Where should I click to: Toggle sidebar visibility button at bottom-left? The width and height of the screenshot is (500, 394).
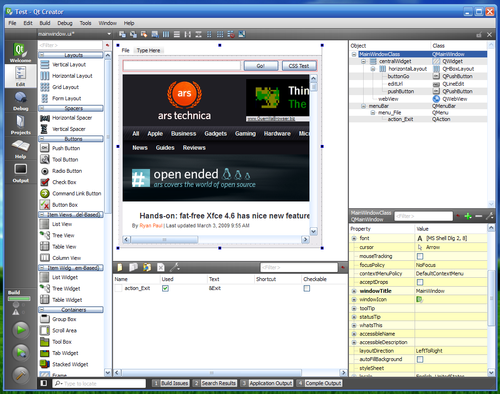pyautogui.click(x=44, y=383)
